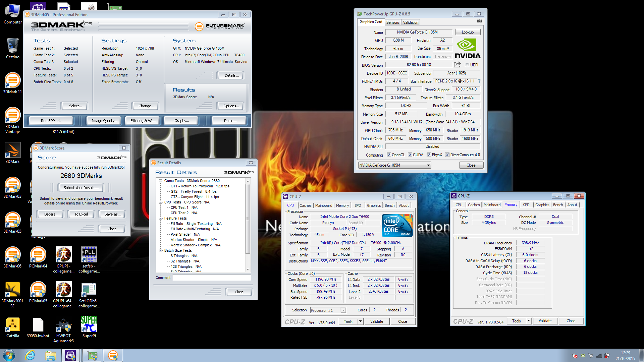Toggle the OpenCL checkbox in GPU-Z
This screenshot has width=644, height=362.
pos(389,155)
